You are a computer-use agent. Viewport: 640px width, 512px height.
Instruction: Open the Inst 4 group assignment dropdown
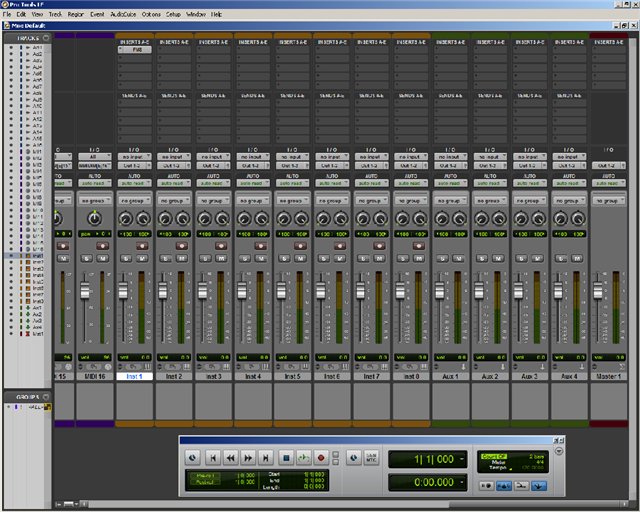(x=253, y=200)
